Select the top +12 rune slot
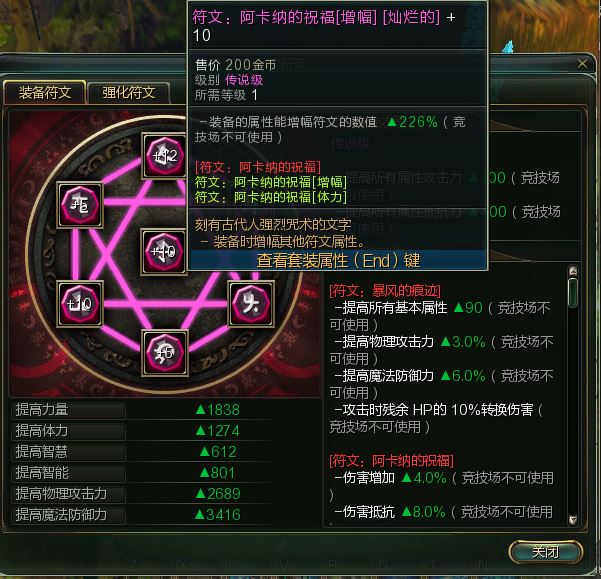Image resolution: width=601 pixels, height=579 pixels. pyautogui.click(x=164, y=156)
